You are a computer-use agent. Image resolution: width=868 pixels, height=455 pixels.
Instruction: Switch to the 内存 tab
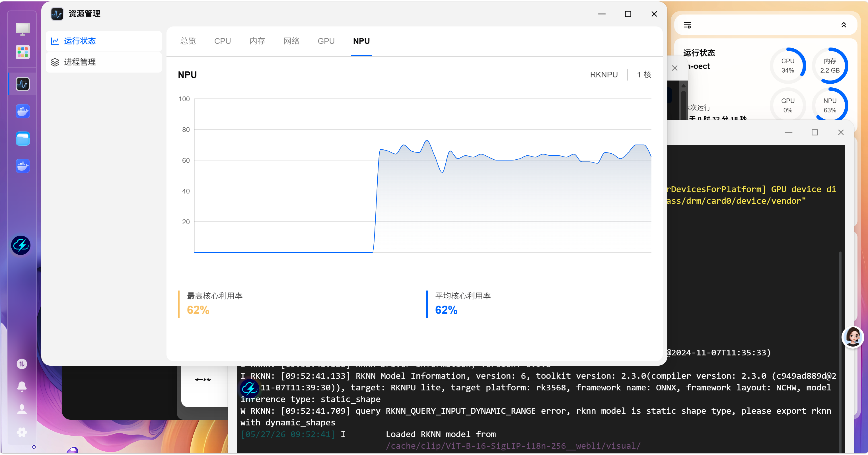(x=258, y=41)
